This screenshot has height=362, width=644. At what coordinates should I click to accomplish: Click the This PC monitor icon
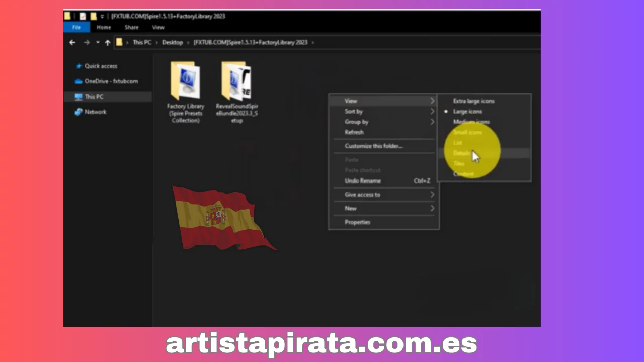78,97
